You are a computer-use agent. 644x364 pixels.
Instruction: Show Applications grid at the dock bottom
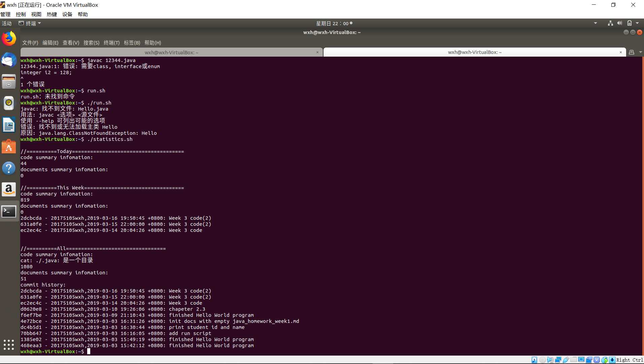click(x=9, y=345)
